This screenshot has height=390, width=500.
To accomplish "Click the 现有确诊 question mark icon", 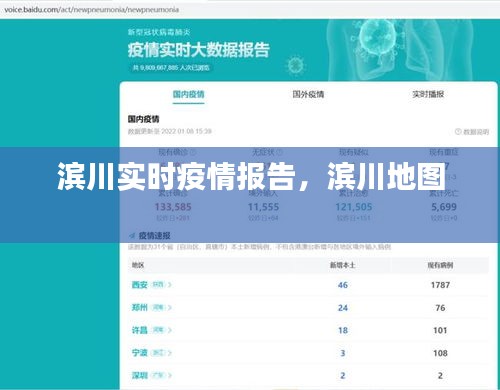I will 193,152.
